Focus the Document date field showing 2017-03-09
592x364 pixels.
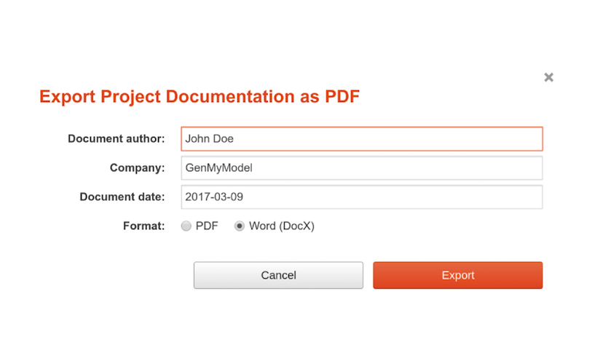(x=362, y=197)
